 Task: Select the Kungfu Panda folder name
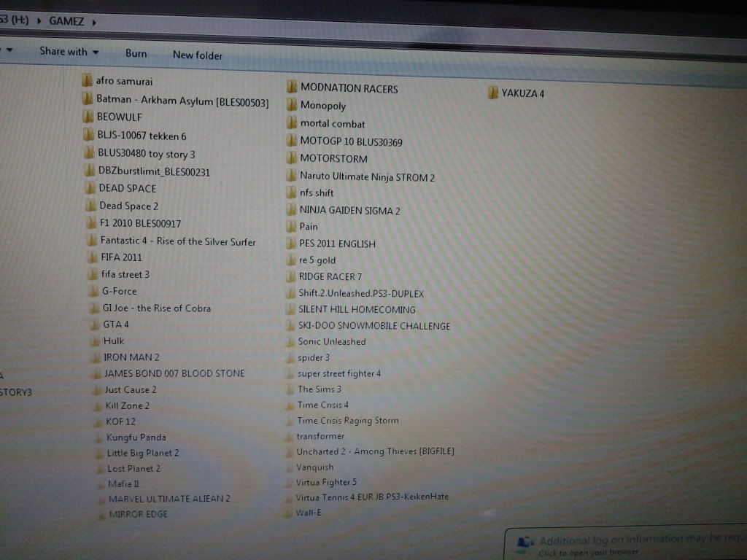click(x=136, y=437)
